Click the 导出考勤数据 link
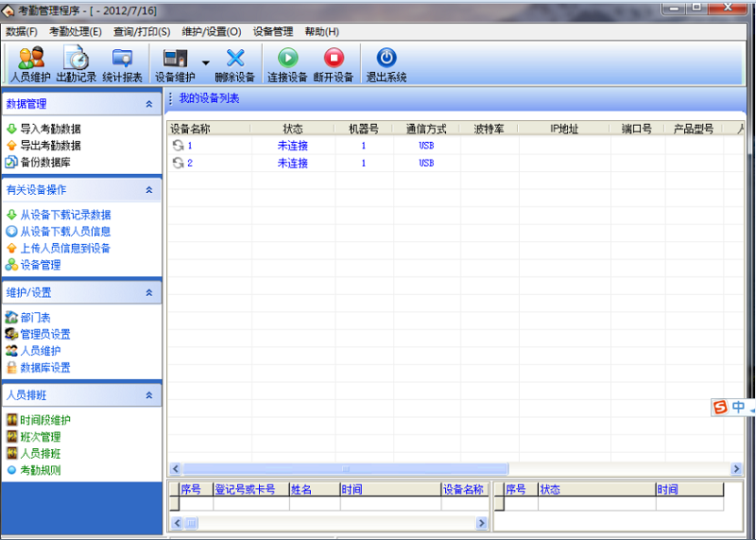Screen dimensions: 756x540 (x=50, y=146)
